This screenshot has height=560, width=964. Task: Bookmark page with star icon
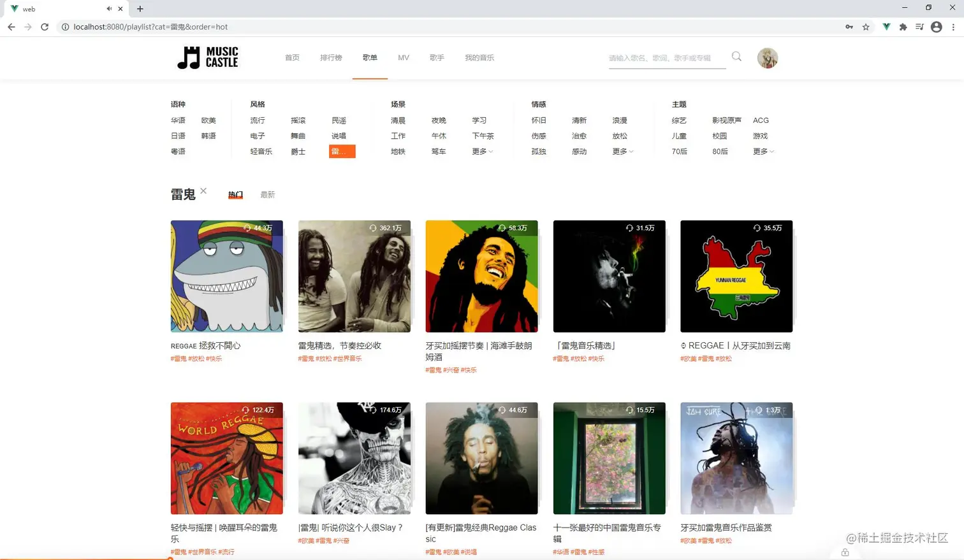[866, 27]
